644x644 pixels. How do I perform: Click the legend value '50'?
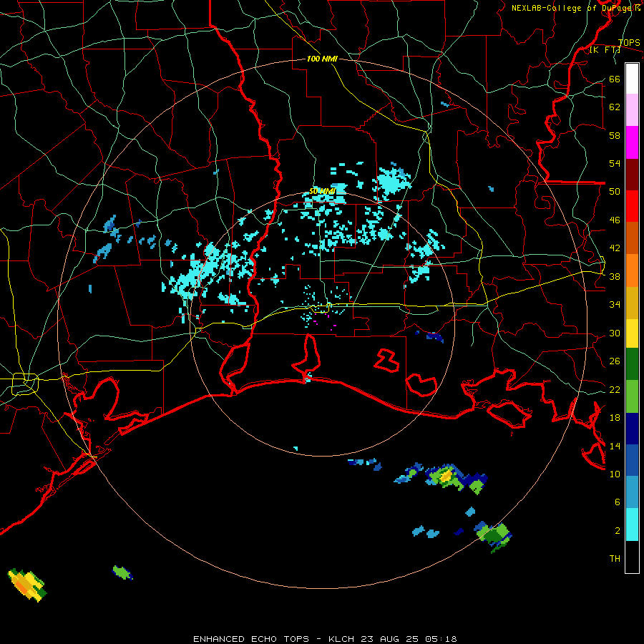point(615,192)
